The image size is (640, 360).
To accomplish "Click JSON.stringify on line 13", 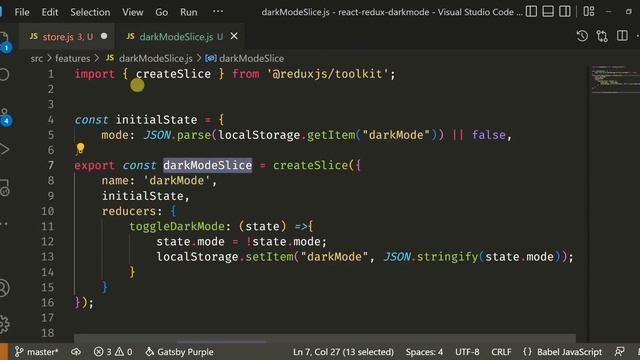I will pyautogui.click(x=431, y=257).
